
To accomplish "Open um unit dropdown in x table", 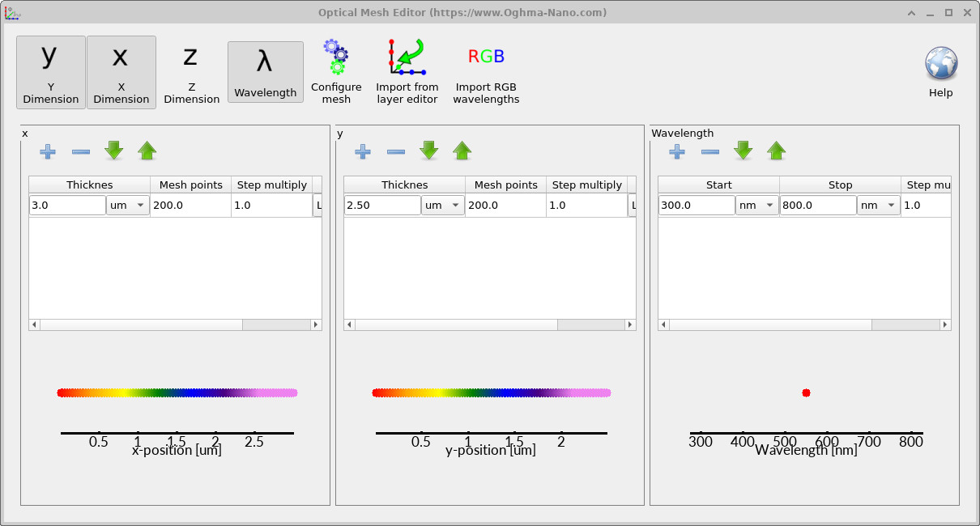I will 128,206.
